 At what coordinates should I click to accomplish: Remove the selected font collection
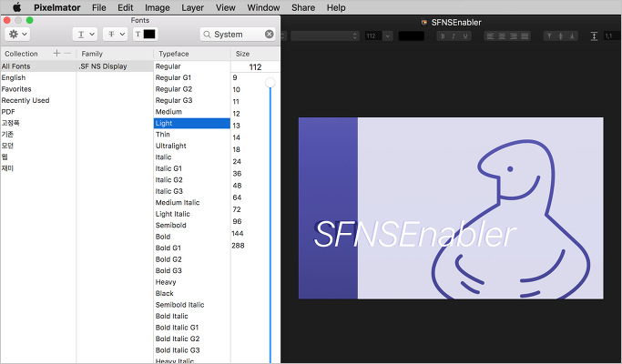67,53
